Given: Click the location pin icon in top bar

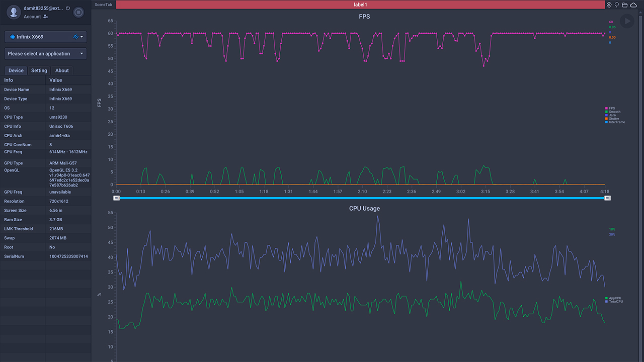Looking at the screenshot, I should click(x=609, y=5).
